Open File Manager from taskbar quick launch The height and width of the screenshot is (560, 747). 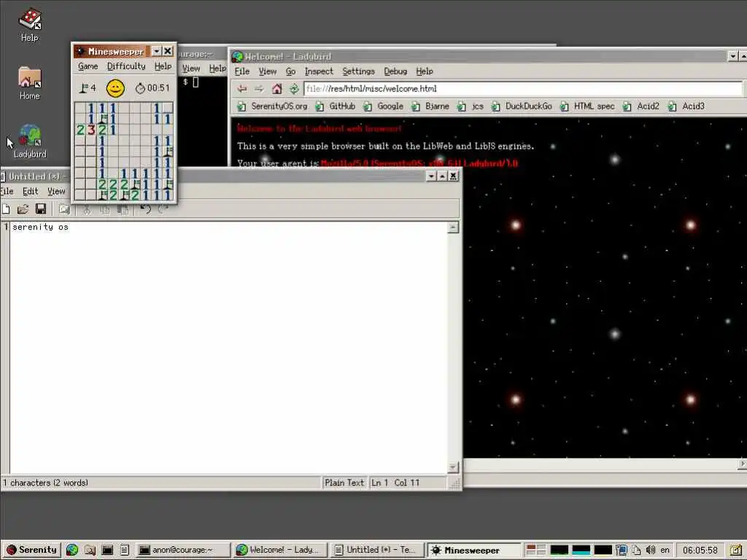pos(90,550)
